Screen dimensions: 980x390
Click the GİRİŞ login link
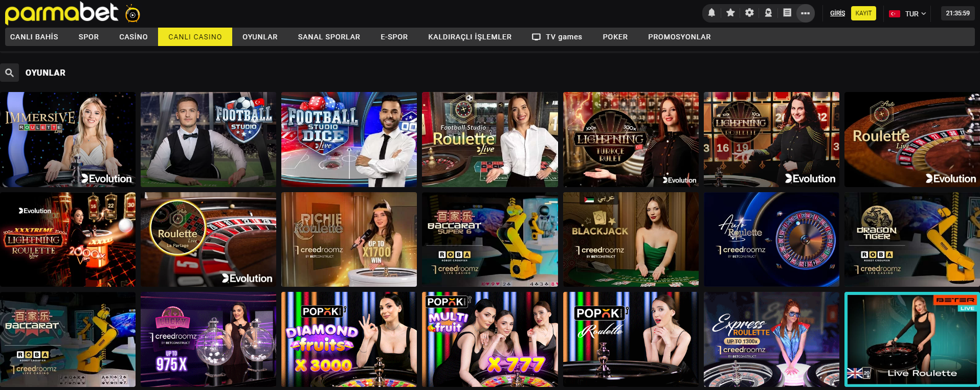click(837, 13)
